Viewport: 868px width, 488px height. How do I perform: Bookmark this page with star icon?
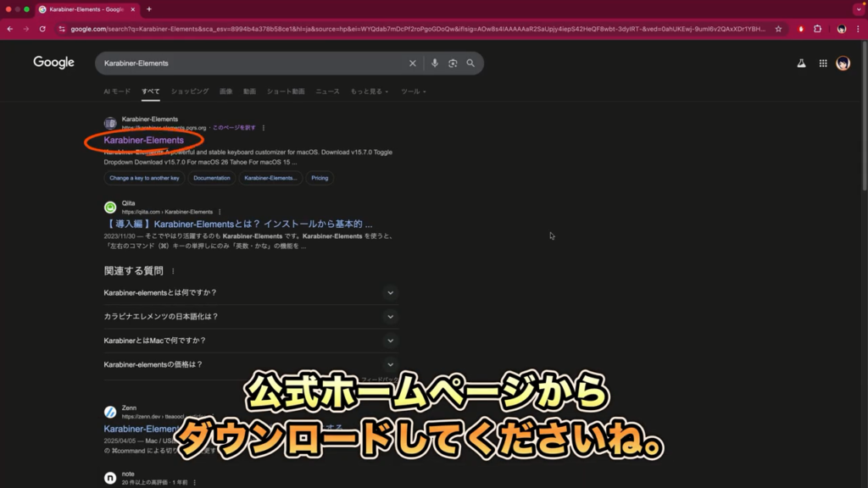pyautogui.click(x=778, y=29)
